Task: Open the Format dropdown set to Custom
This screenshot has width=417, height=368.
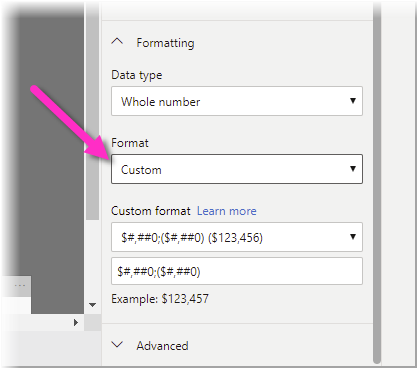Action: click(237, 169)
